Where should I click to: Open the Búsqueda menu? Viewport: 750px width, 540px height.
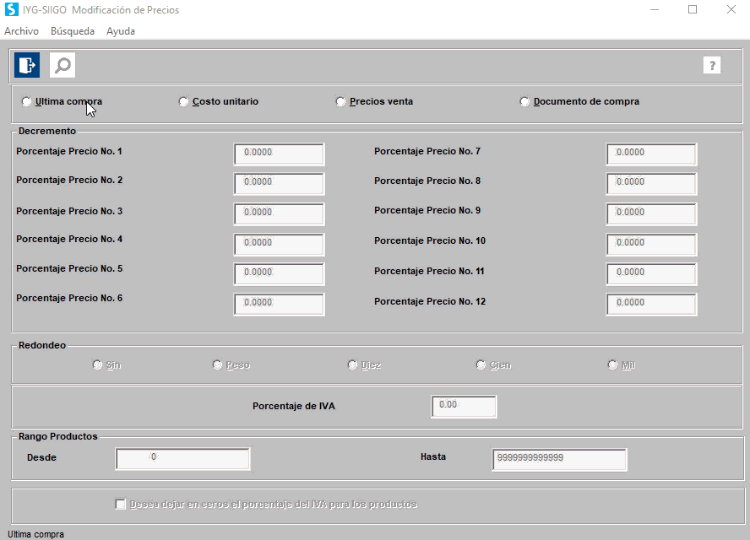click(x=72, y=31)
